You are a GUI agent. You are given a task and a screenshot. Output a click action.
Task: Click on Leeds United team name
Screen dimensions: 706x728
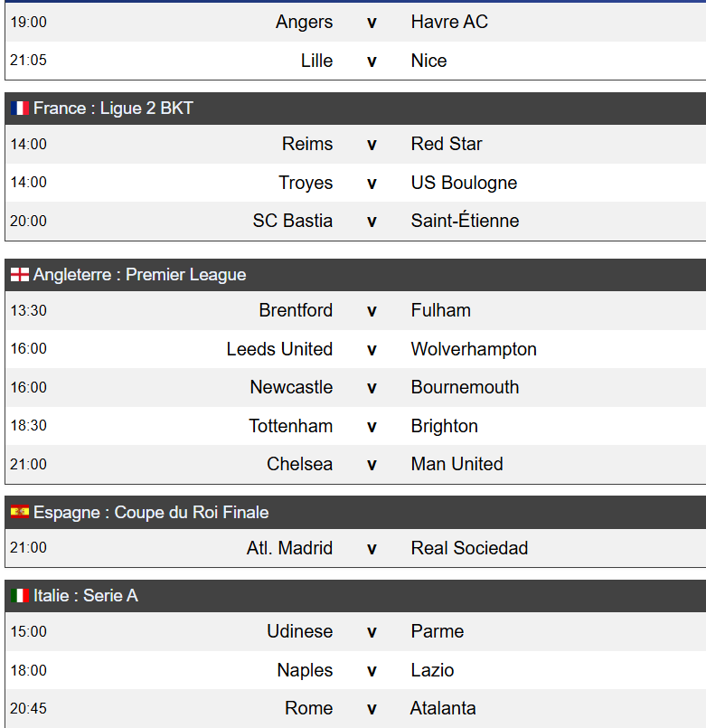tap(279, 349)
